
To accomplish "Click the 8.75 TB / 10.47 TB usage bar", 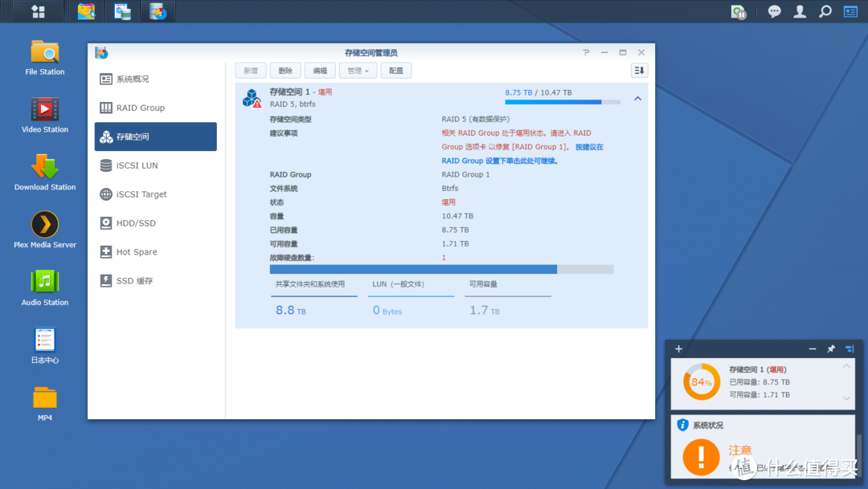I will (x=563, y=102).
